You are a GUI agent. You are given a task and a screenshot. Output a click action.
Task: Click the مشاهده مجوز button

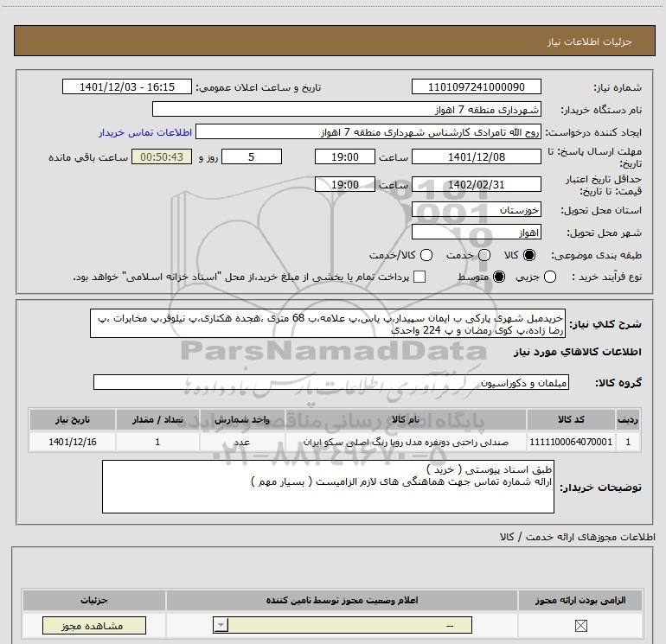pos(94,625)
